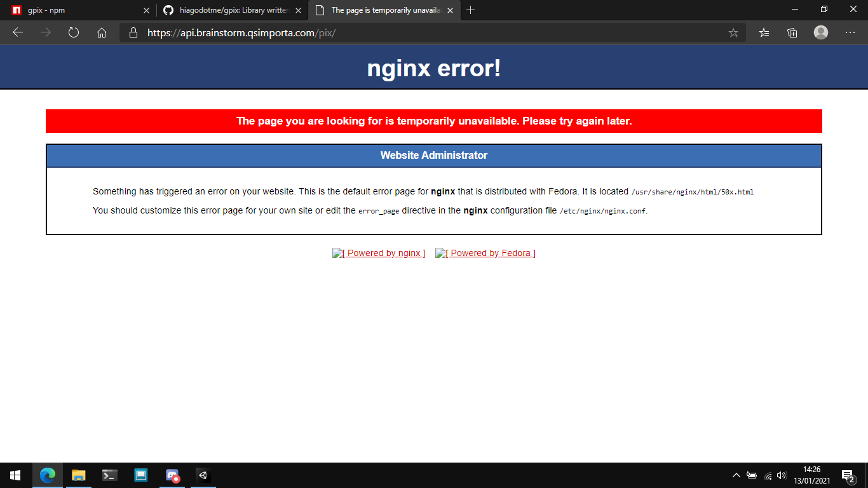The image size is (868, 488).
Task: Open the Wi-Fi network tray icon
Action: pyautogui.click(x=768, y=475)
